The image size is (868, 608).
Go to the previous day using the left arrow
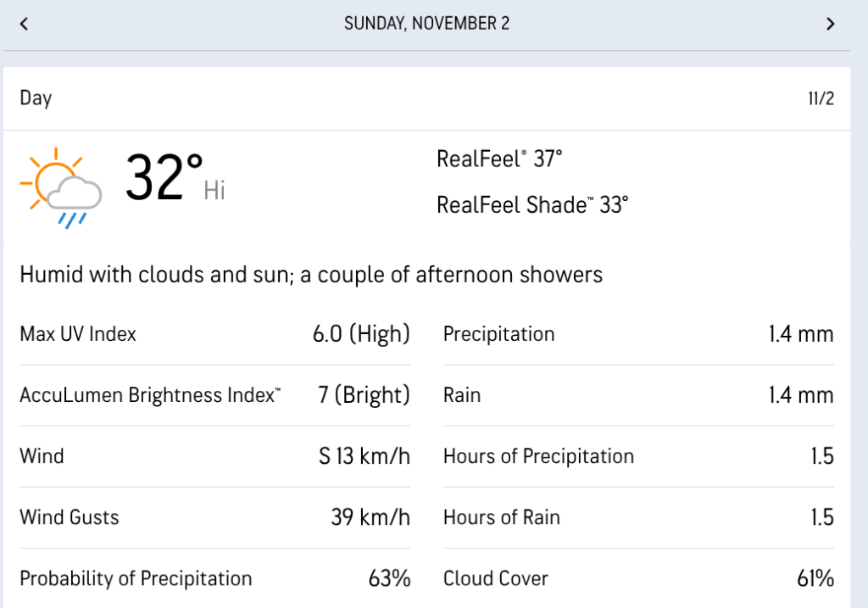(x=24, y=24)
